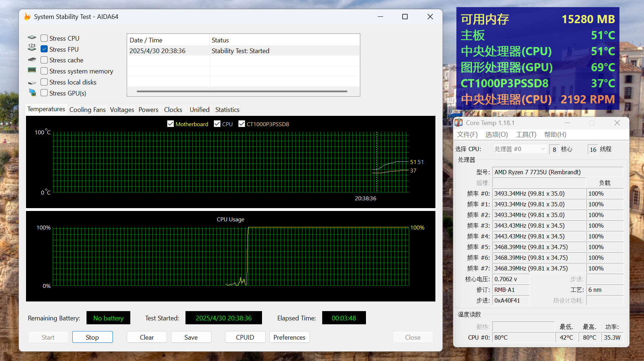This screenshot has width=644, height=361.
Task: Click the CPU chip icon beside Stress CPU
Action: pyautogui.click(x=32, y=37)
